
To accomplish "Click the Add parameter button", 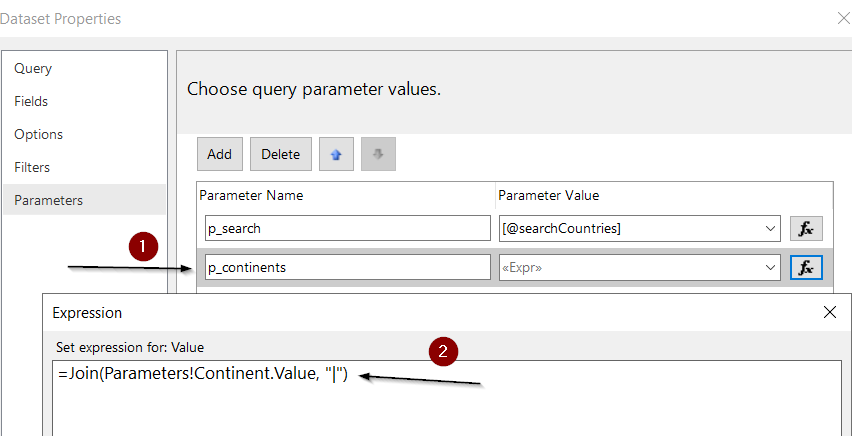I will pos(220,154).
